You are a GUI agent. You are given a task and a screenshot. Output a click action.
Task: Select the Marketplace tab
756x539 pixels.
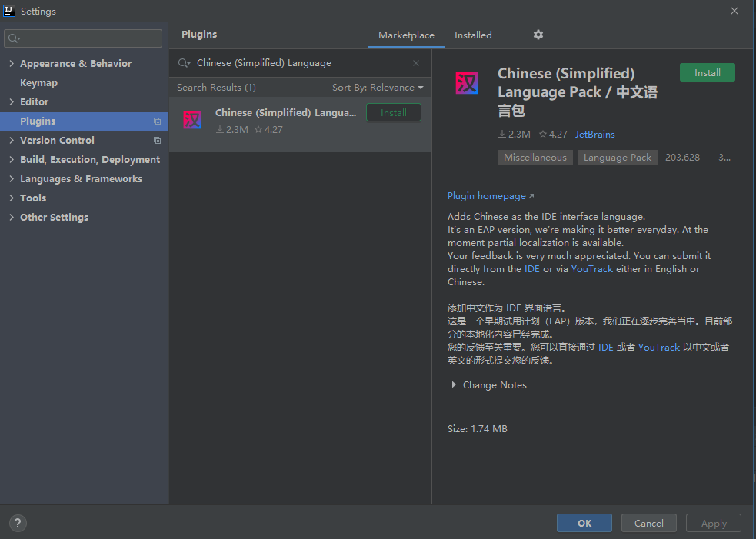coord(406,35)
